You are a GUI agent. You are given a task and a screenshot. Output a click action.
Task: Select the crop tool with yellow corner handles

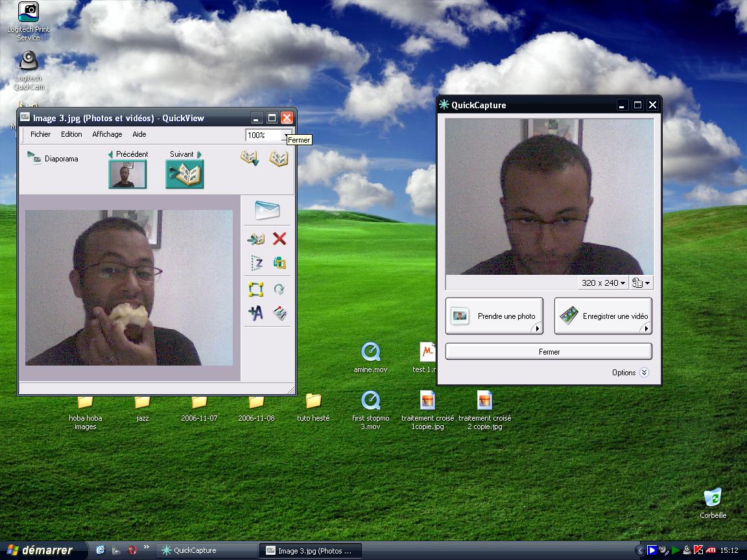click(256, 289)
